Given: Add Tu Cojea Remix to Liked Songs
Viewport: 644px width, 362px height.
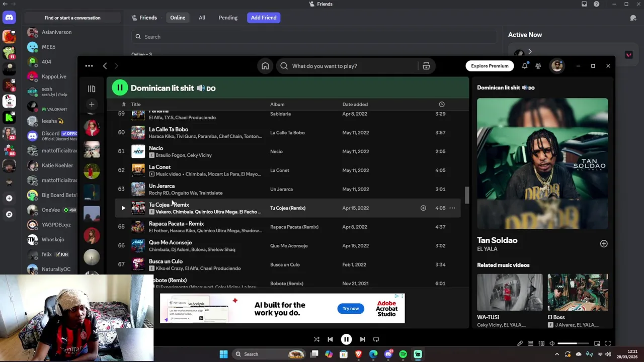Looking at the screenshot, I should point(423,208).
